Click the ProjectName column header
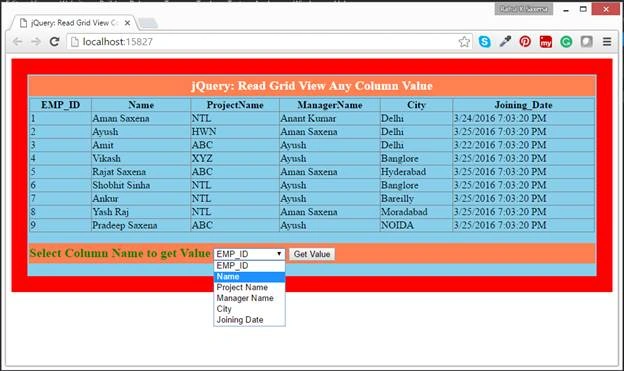Image resolution: width=624 pixels, height=371 pixels. click(235, 105)
